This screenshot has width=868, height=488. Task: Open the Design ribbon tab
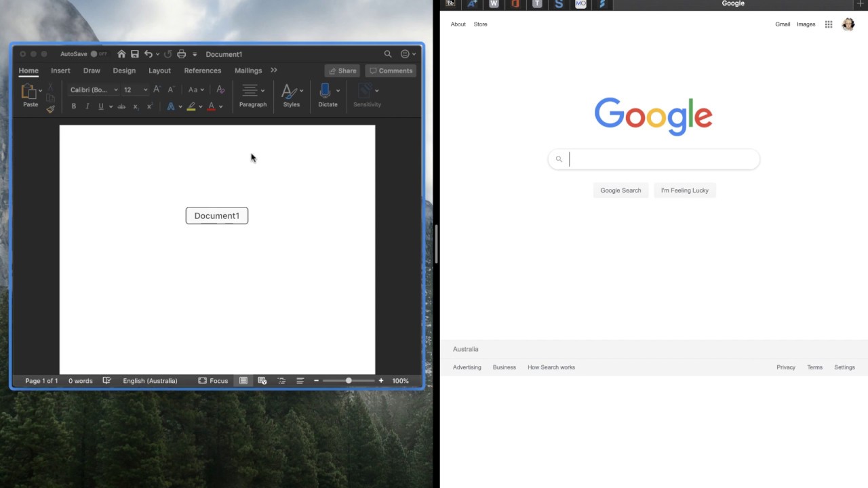coord(124,70)
